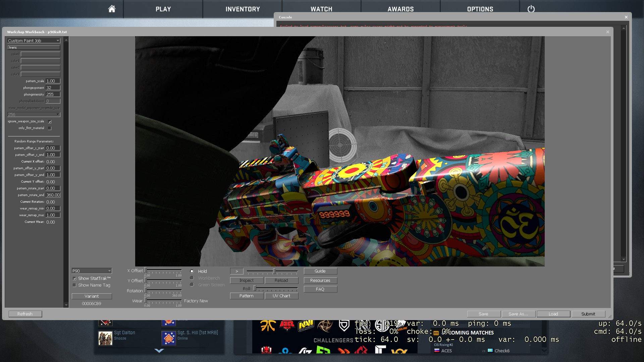Viewport: 644px width, 362px height.
Task: Click the color1 input field
Action: click(x=40, y=61)
